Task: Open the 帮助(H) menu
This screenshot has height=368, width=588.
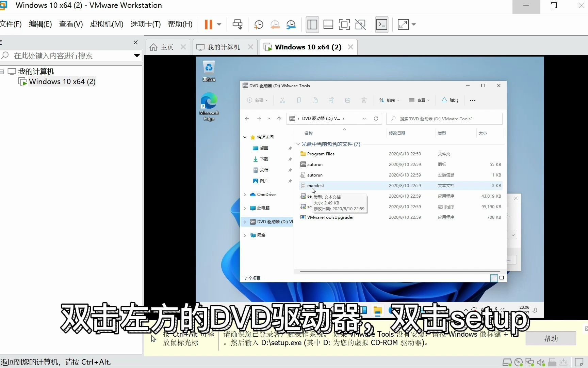Action: point(180,24)
